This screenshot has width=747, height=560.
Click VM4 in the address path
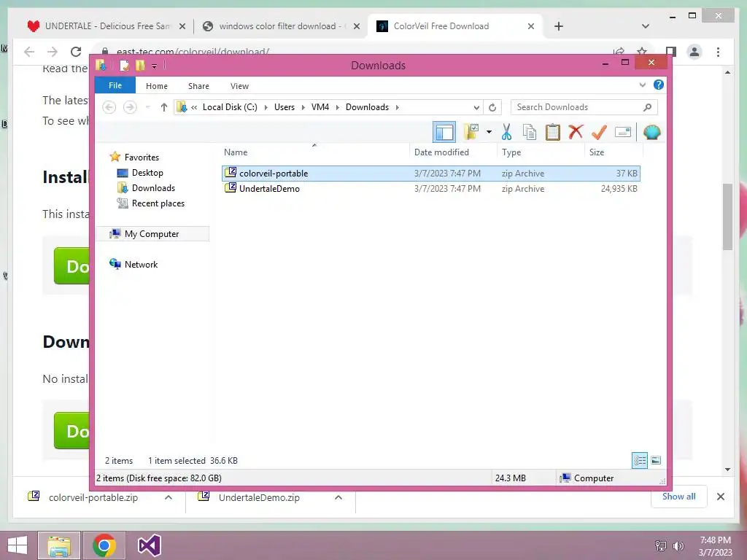320,107
